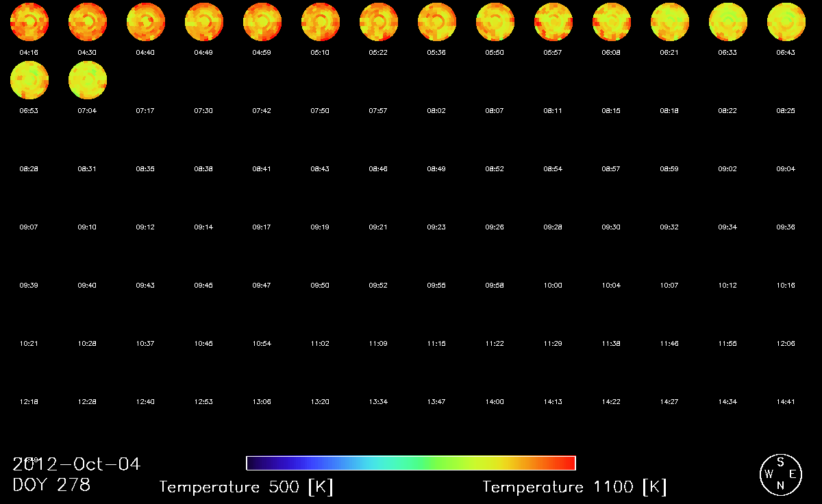Click the 'Temperature 500 [K]' label

247,487
